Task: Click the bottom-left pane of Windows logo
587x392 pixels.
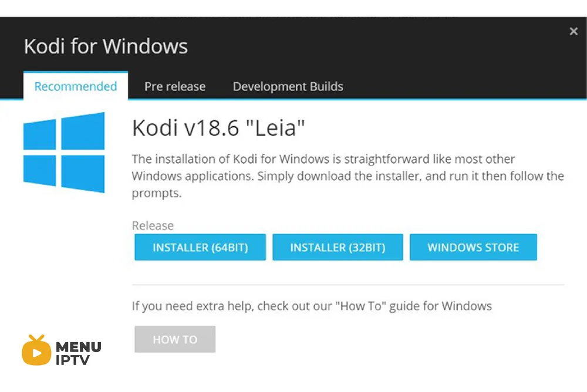Action: (40, 170)
